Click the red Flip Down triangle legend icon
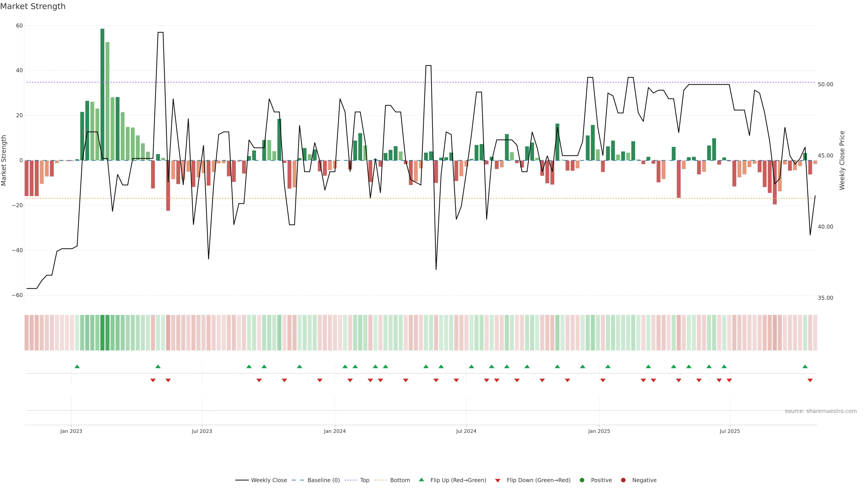The height and width of the screenshot is (488, 868). 498,481
